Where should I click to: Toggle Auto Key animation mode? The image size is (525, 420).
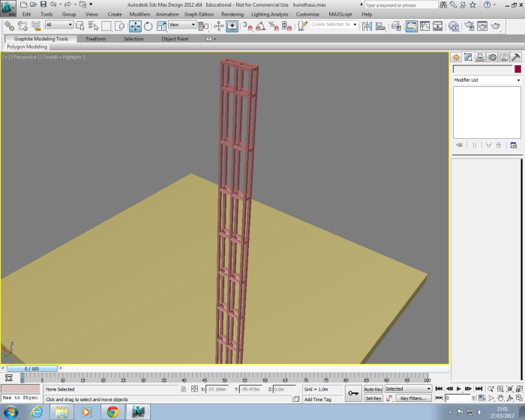tap(373, 389)
